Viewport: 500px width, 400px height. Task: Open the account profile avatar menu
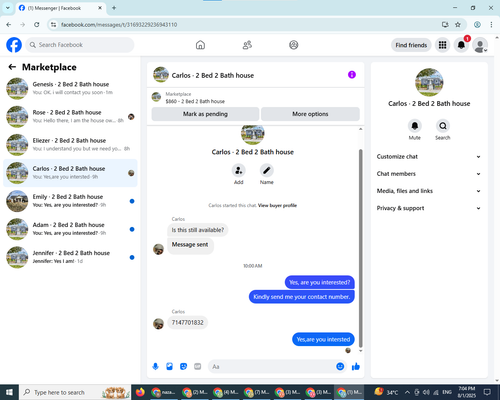[x=480, y=45]
